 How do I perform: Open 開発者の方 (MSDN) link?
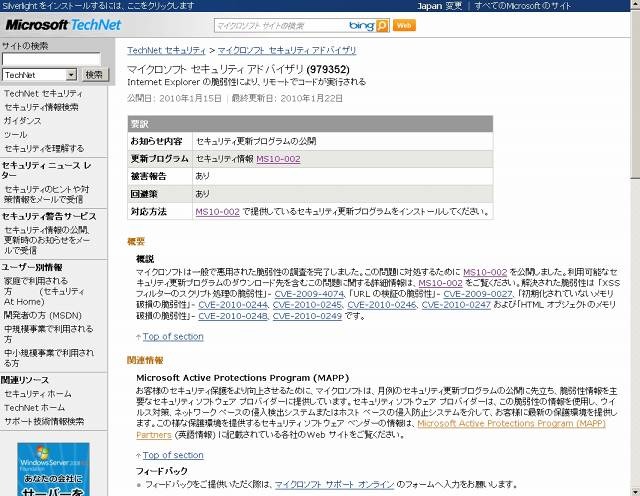[x=43, y=316]
